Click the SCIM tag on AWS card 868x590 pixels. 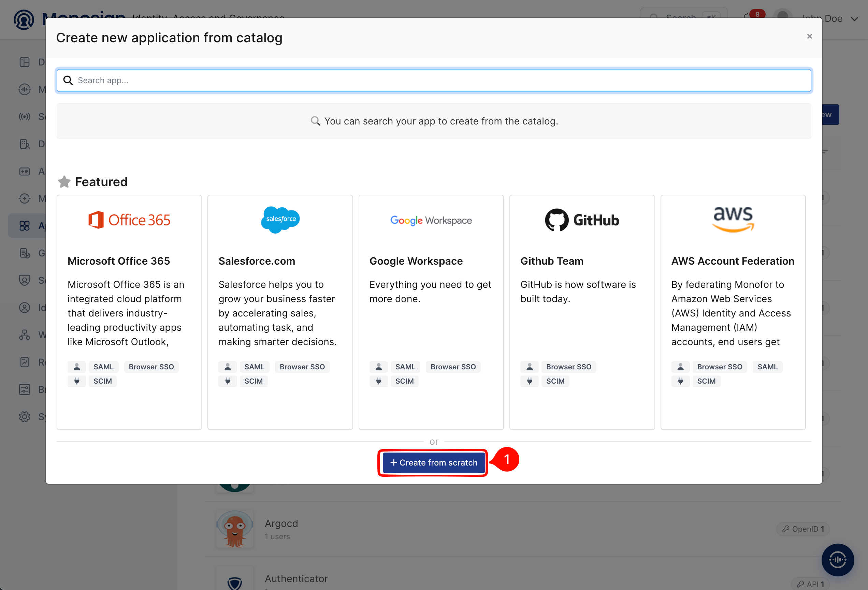point(706,381)
